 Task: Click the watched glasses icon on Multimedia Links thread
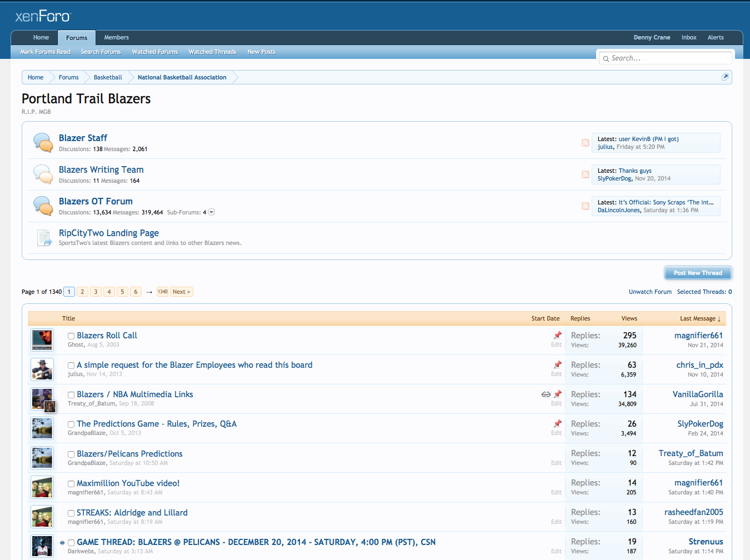click(x=546, y=394)
